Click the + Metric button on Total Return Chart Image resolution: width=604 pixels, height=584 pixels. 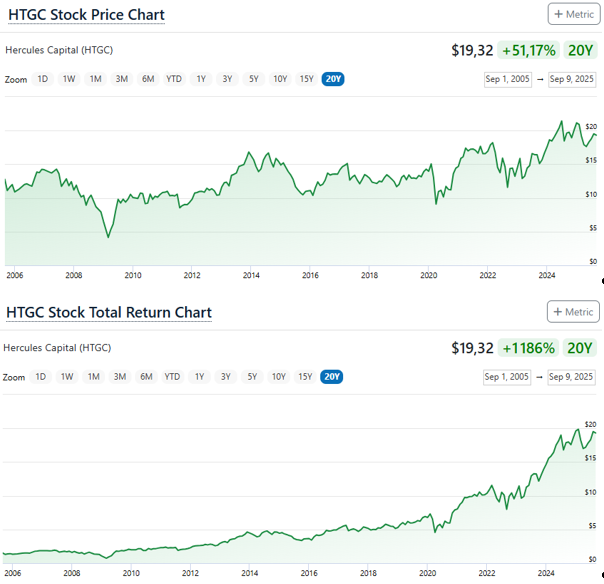(574, 312)
